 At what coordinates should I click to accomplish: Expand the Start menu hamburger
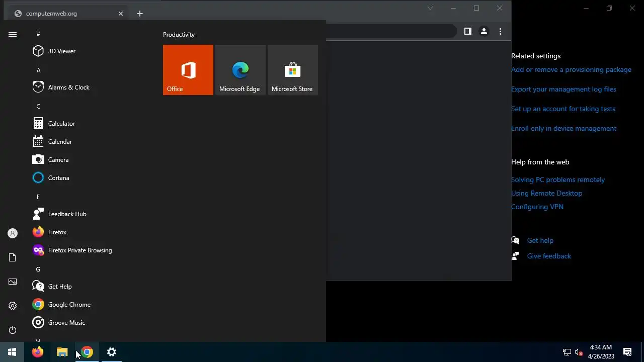click(13, 34)
